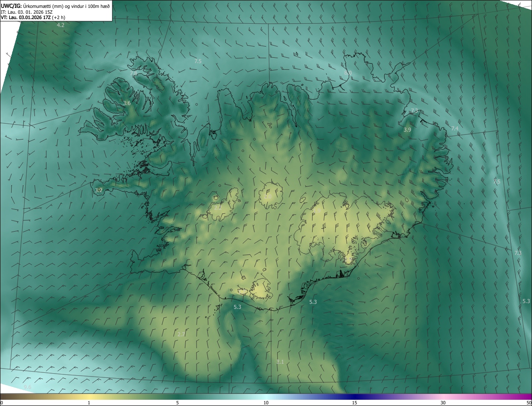The image size is (532, 406).
Task: Click the 7.4 value label in the northeast
Action: [x=455, y=129]
